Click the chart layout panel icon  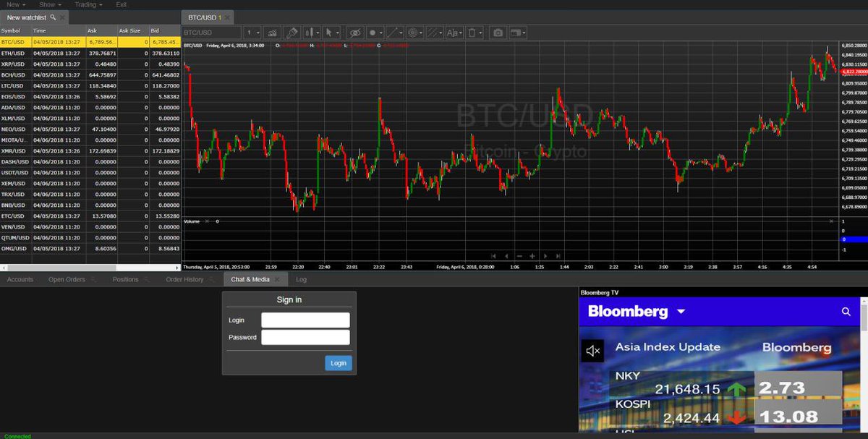point(515,33)
